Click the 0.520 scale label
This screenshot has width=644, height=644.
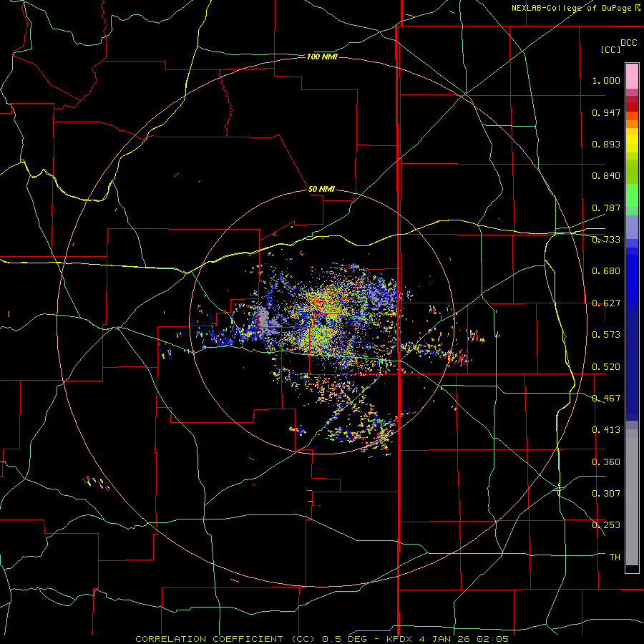606,367
